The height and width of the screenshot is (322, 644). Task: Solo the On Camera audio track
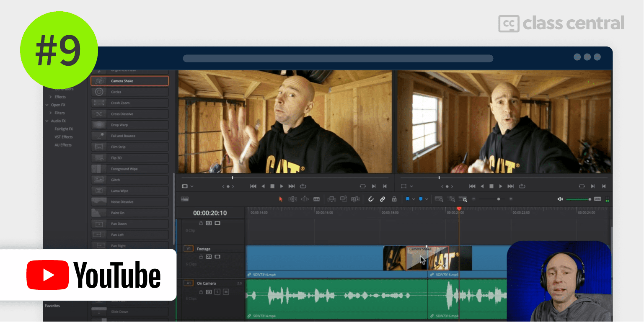point(217,291)
